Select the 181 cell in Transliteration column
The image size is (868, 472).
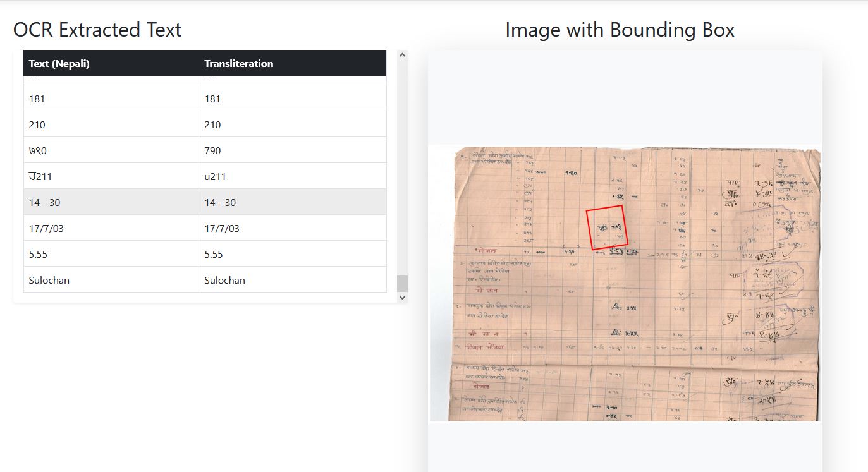tap(293, 99)
